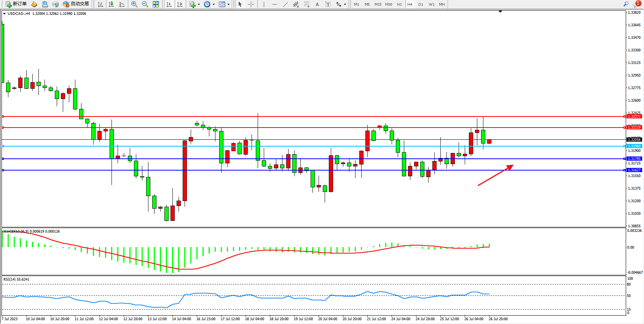
Task: Choose the text label tool (T box)
Action: tap(328, 4)
